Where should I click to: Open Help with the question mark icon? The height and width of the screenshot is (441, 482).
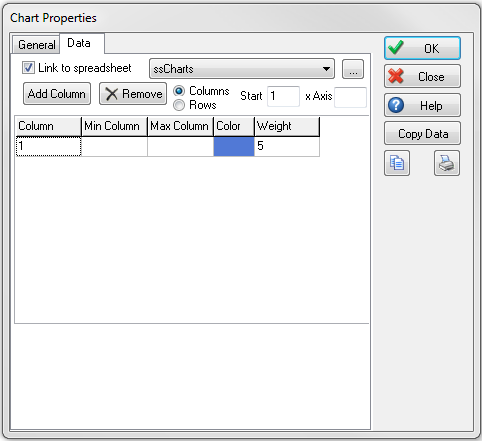pos(422,105)
